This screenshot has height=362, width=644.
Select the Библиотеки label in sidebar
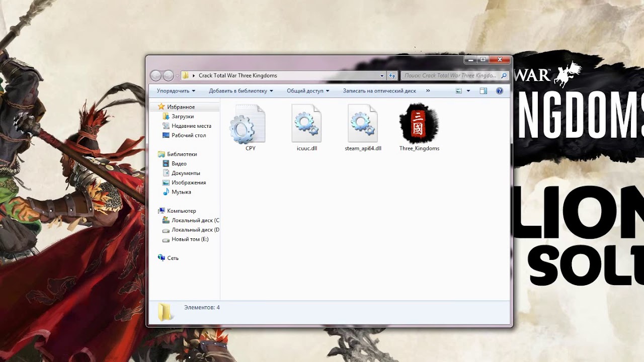(x=182, y=154)
